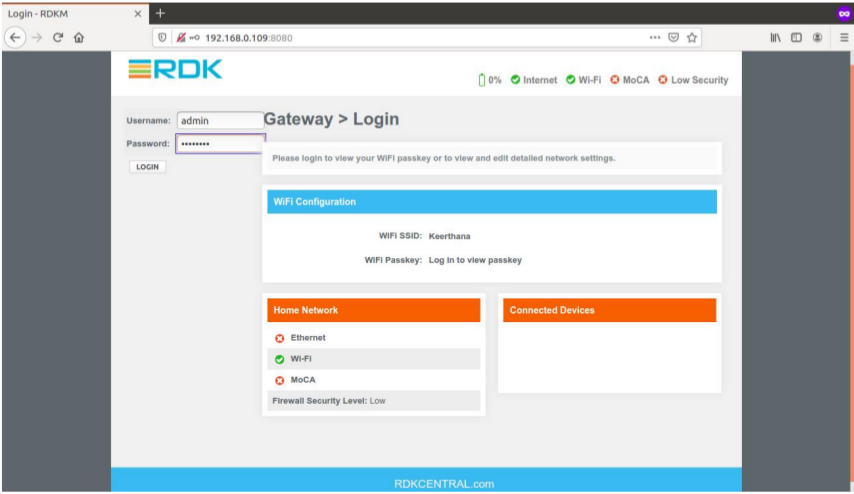Open the page actions three-dot menu

[654, 37]
